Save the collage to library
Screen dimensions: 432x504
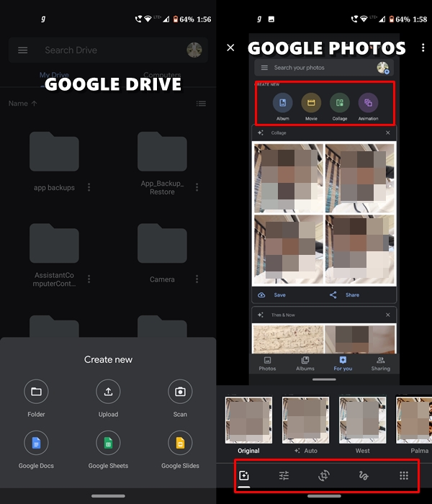tap(271, 294)
